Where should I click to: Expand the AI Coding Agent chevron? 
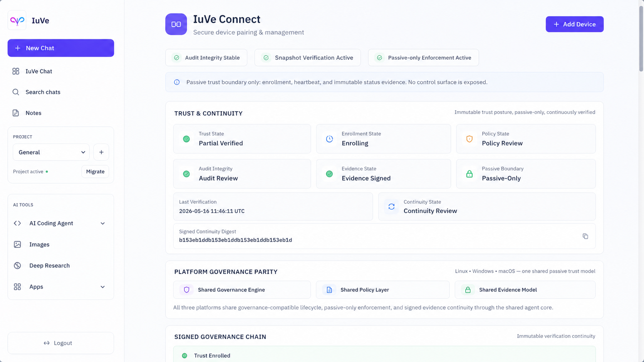[x=102, y=224]
